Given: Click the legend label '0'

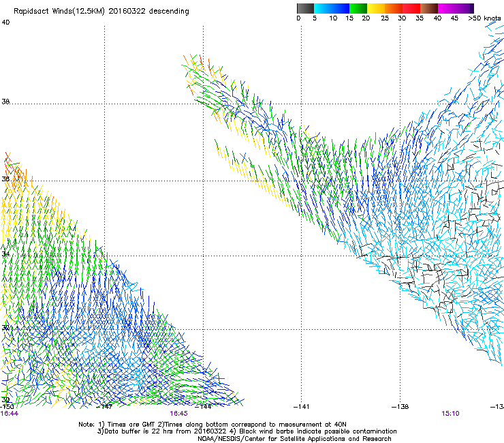Looking at the screenshot, I should 298,18.
